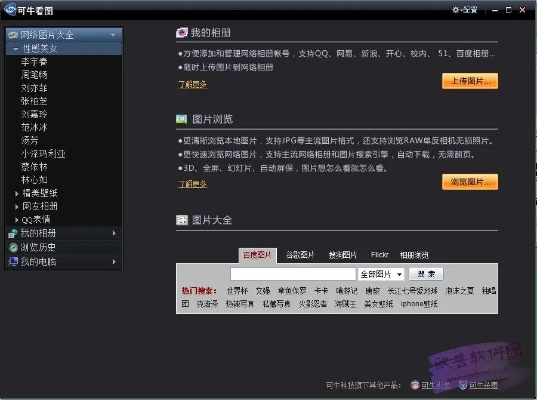
Task: Switch to the 相册浏览 tab
Action: 414,255
